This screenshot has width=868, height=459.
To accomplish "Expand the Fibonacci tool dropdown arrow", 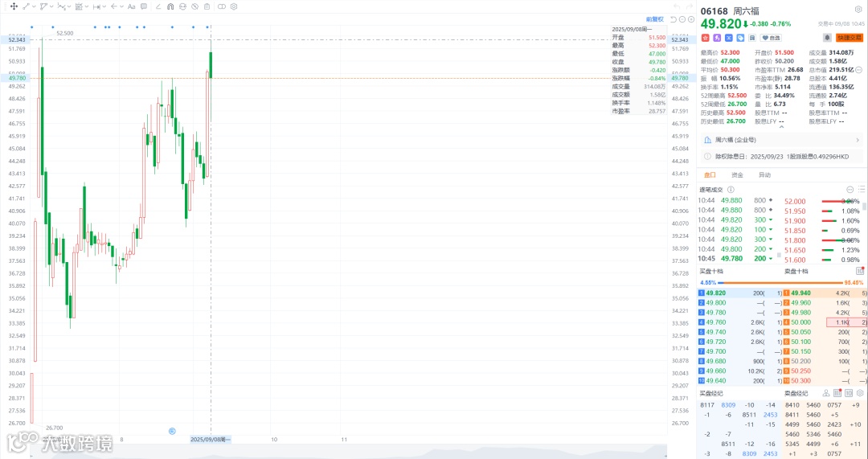I will coord(87,6).
